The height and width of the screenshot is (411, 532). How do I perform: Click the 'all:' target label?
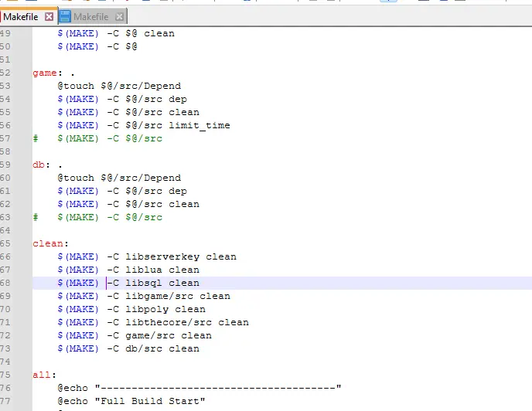coord(44,375)
